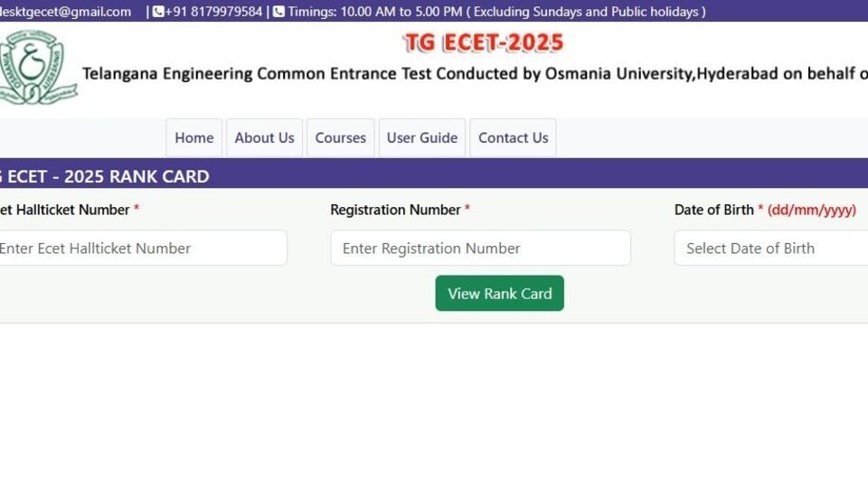868x488 pixels.
Task: Go to the About Us tab
Action: [264, 137]
